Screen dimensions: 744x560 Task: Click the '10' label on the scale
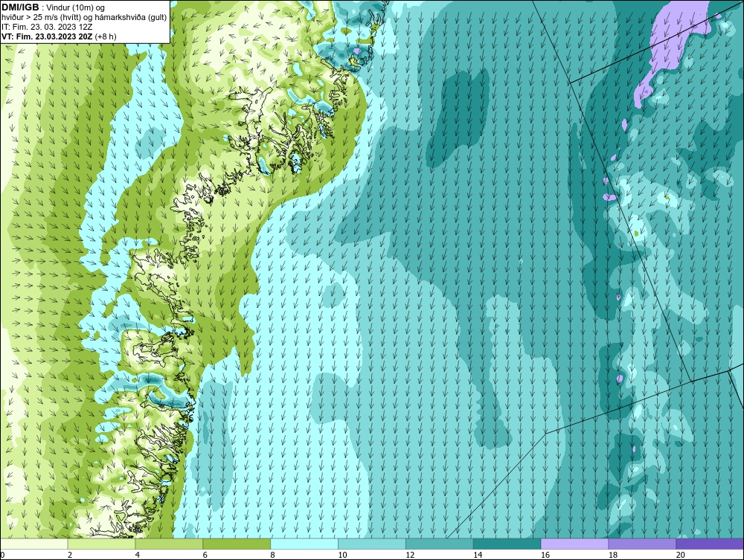point(342,555)
